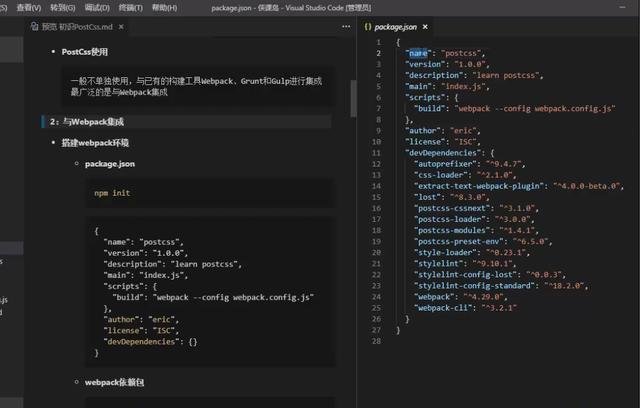Screen dimensions: 640x408
Task: Open the 转到(G) menu
Action: [x=62, y=7]
